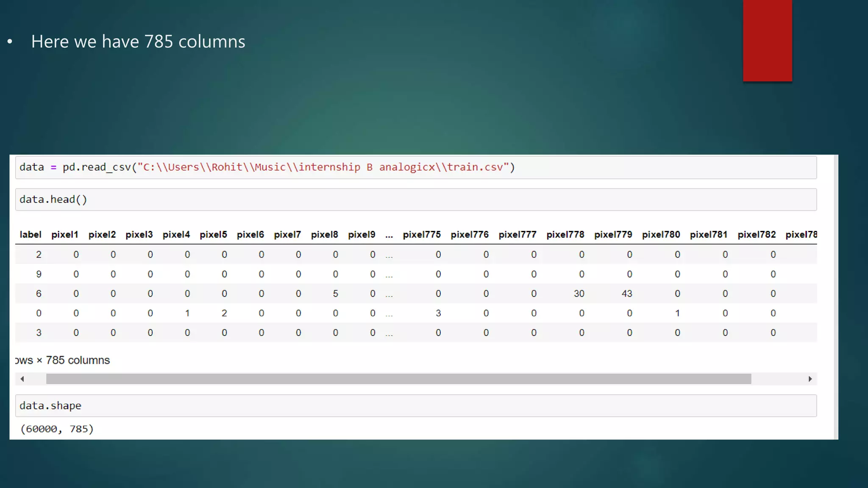
Task: Select the 'pixel7' column header
Action: pyautogui.click(x=287, y=235)
